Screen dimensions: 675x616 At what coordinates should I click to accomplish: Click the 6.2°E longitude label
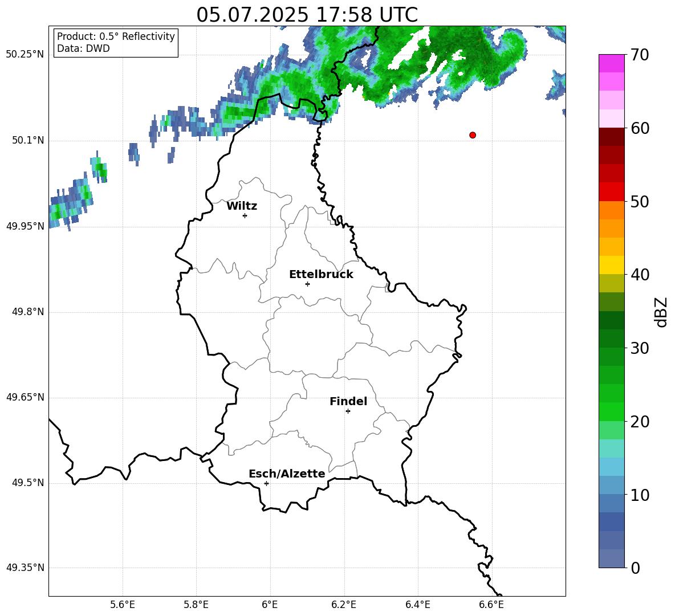(x=344, y=605)
